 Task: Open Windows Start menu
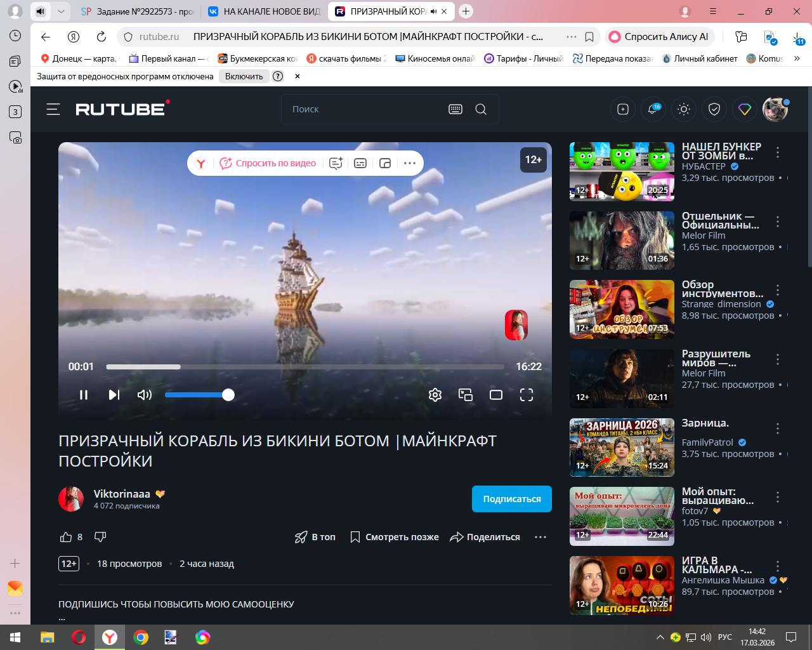click(x=15, y=637)
